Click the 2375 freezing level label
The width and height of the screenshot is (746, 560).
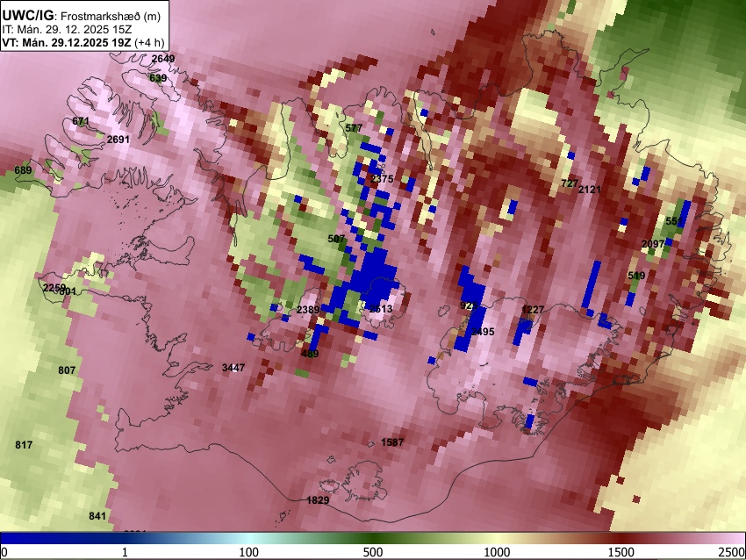[382, 178]
